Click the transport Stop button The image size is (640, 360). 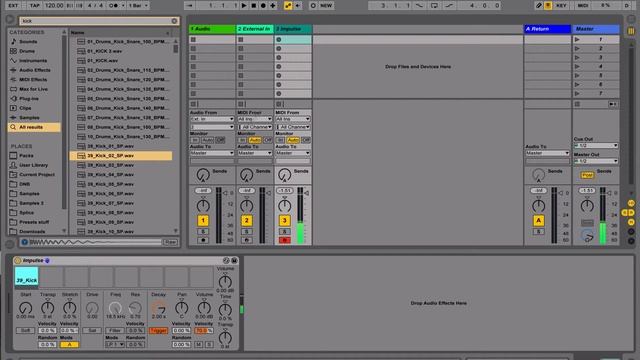click(x=253, y=6)
